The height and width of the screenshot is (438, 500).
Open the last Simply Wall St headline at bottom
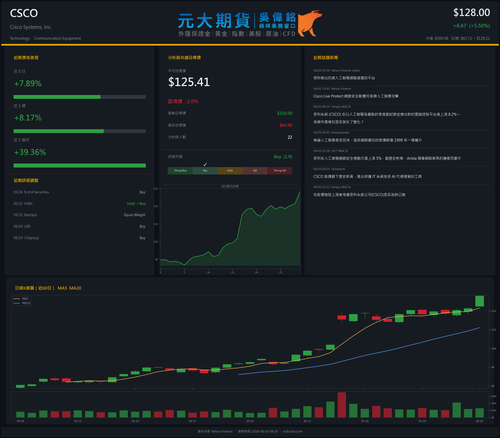point(359,194)
